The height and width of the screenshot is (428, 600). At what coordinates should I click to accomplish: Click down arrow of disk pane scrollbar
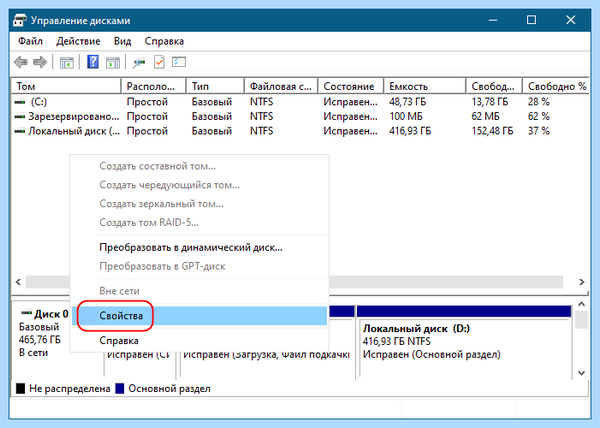(581, 373)
